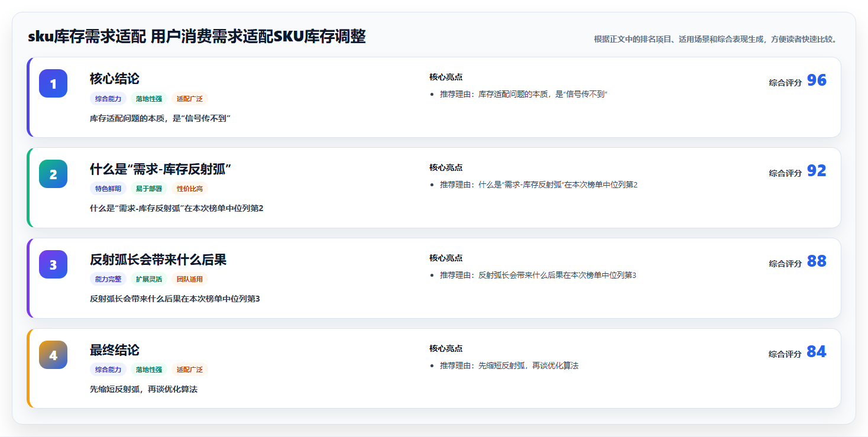Click the "综合评分" label beside 84
The image size is (868, 437).
785,354
